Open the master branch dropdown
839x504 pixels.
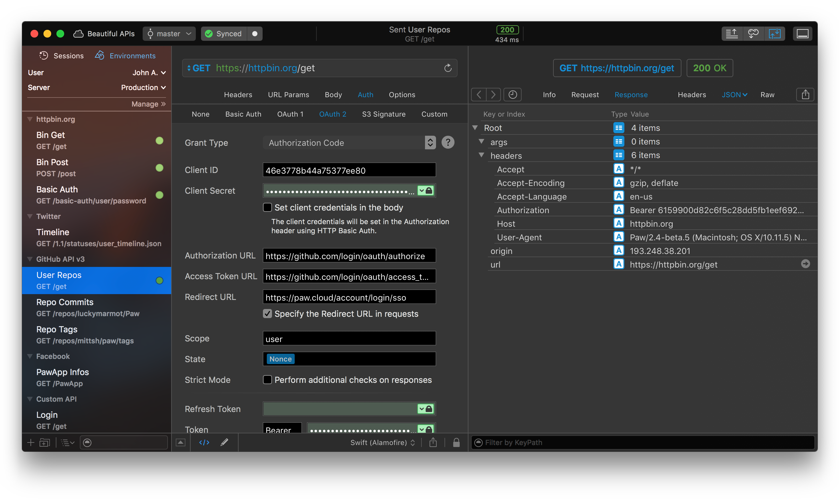click(169, 34)
